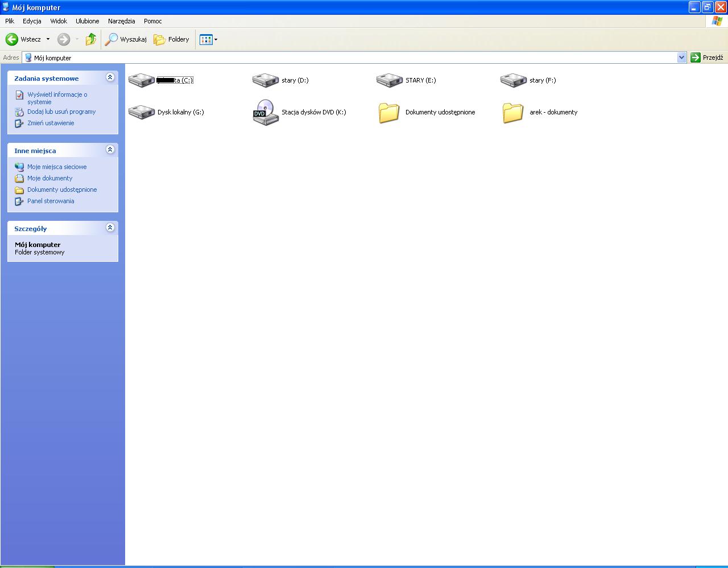Open Dokumenty udostępnione sidebar link
This screenshot has width=728, height=568.
[62, 190]
